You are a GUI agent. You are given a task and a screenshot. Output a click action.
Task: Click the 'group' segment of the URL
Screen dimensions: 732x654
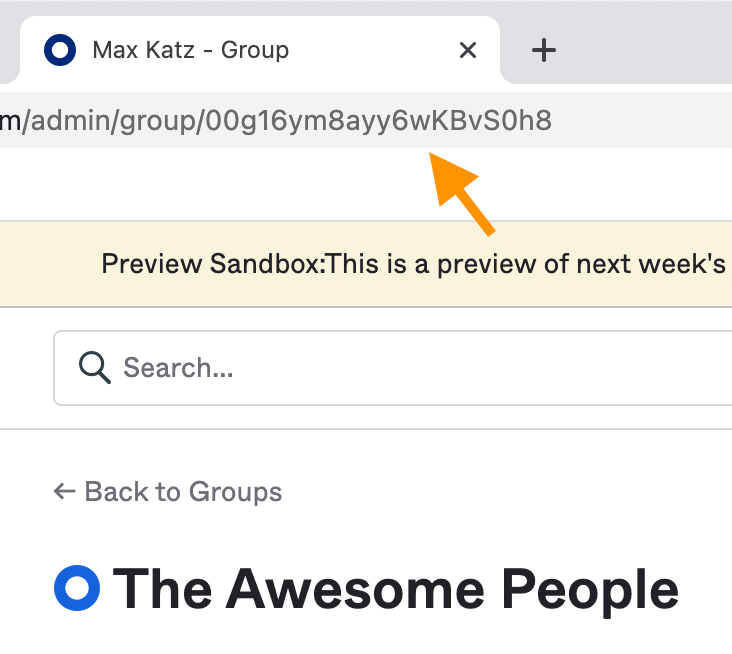click(x=162, y=121)
